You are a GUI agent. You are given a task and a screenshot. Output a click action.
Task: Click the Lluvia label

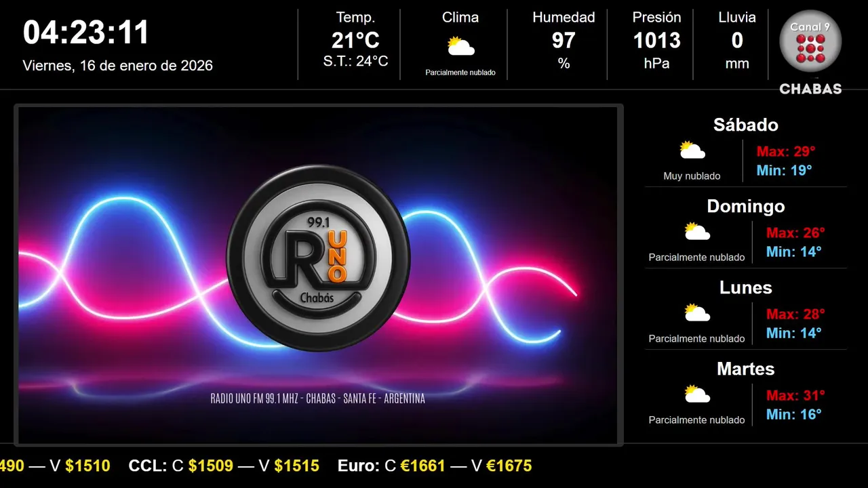(737, 18)
